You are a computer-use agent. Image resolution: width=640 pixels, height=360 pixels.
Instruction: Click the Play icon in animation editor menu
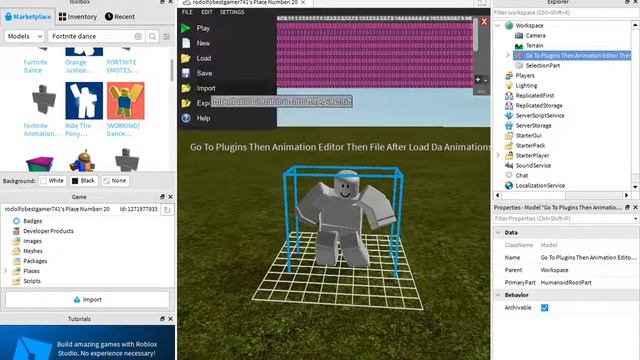click(186, 28)
